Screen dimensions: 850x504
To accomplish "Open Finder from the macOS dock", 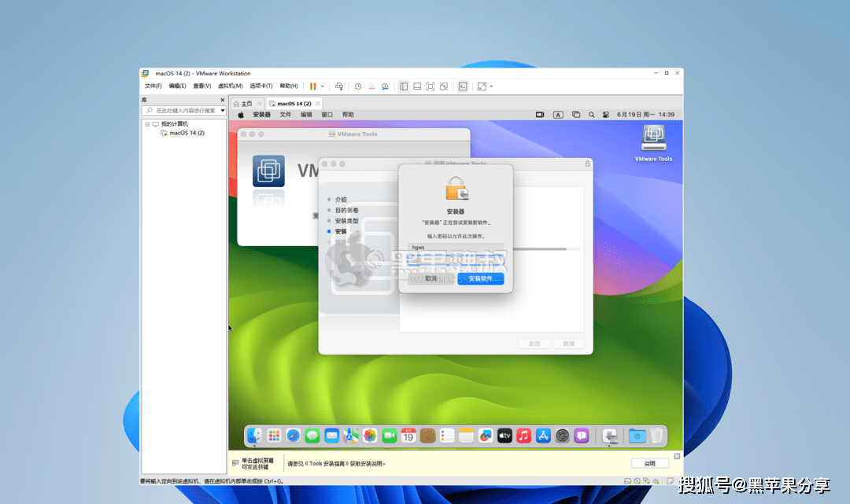I will (254, 436).
